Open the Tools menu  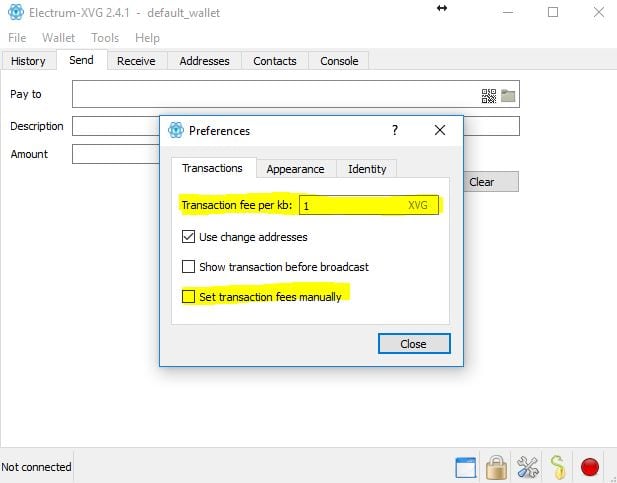[x=105, y=38]
